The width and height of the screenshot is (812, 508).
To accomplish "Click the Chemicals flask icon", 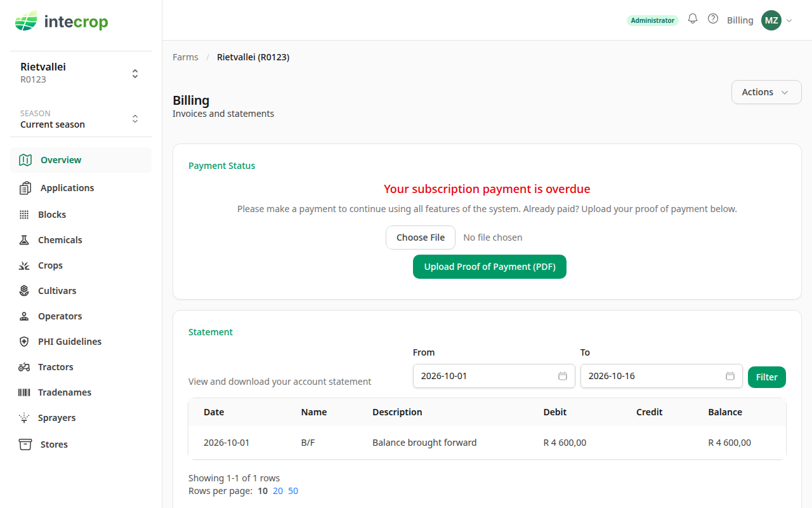I will [x=24, y=240].
